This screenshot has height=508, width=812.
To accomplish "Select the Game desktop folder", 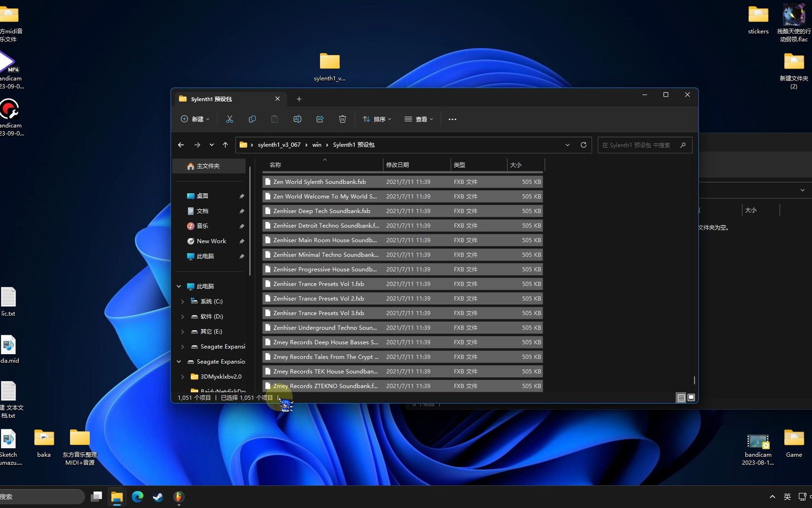I will pos(794,444).
